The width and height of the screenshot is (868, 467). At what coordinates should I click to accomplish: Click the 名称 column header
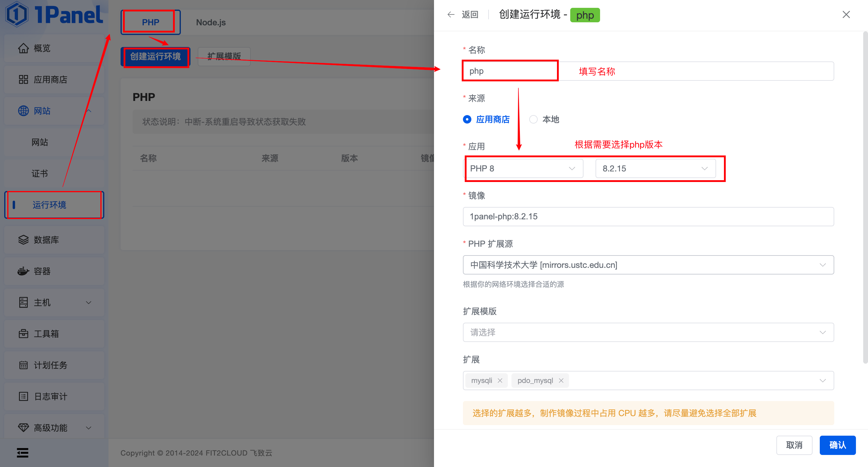(x=148, y=158)
